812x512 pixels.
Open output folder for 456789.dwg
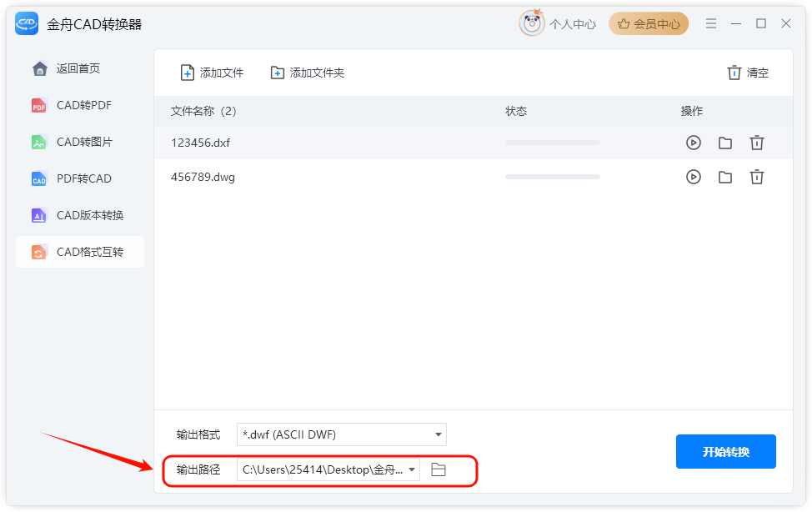[725, 178]
